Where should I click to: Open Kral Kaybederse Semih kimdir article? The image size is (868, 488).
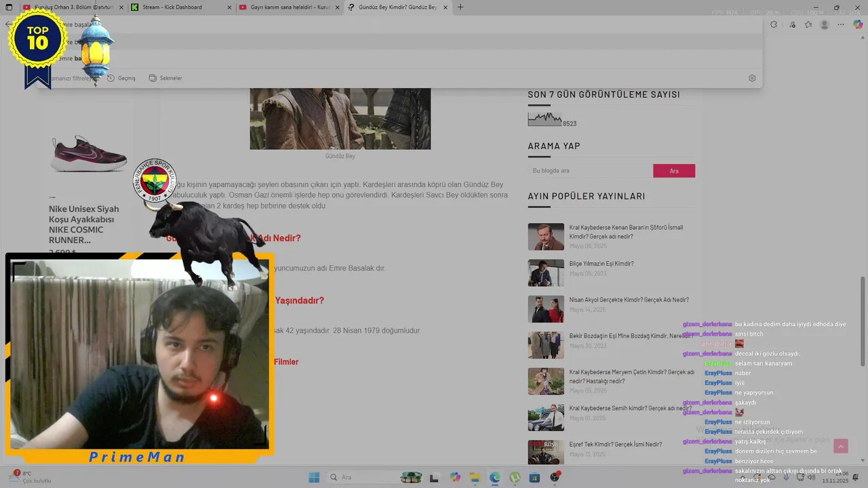point(631,408)
